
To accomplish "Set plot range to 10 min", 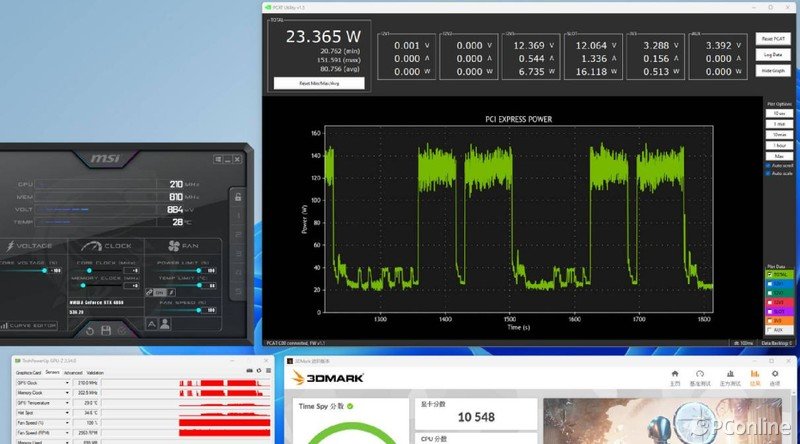I will coord(779,135).
